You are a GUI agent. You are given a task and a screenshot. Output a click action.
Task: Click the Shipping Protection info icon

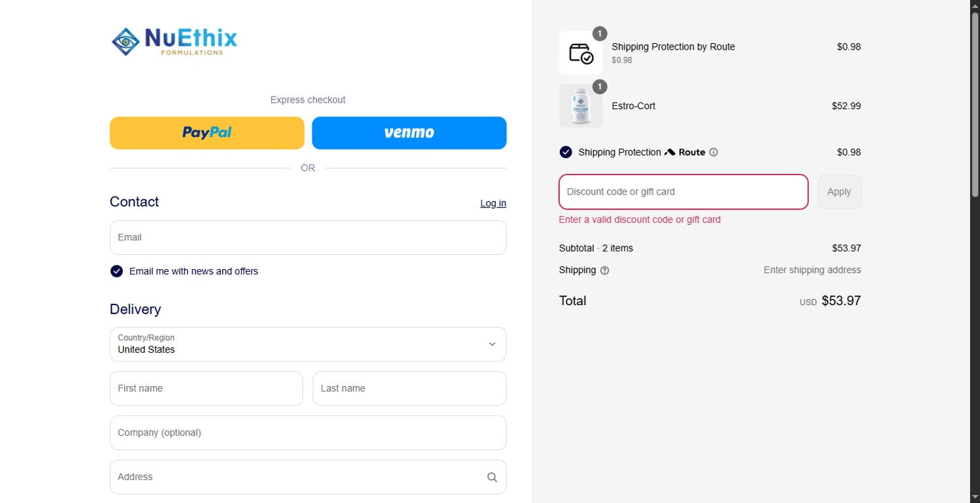pos(713,152)
